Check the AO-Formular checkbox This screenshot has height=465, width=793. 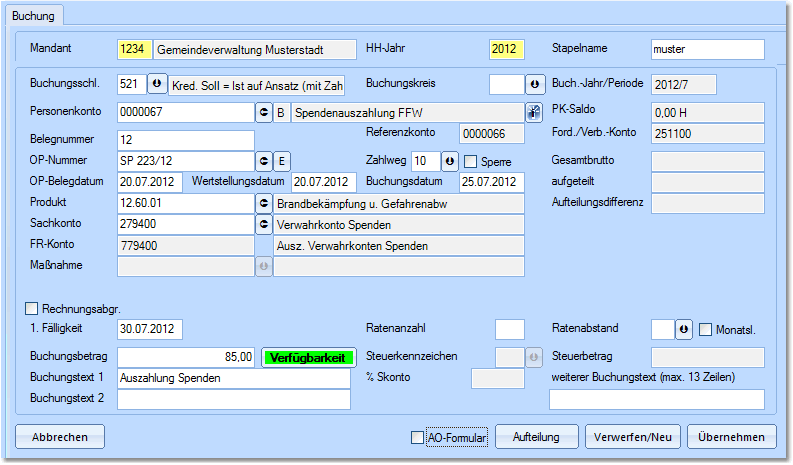tap(418, 437)
